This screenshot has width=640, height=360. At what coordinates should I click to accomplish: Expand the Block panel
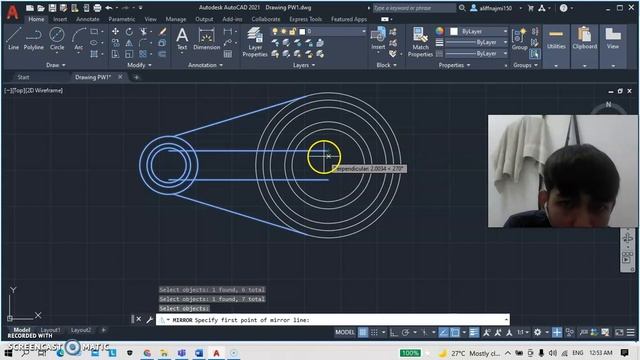[387, 65]
